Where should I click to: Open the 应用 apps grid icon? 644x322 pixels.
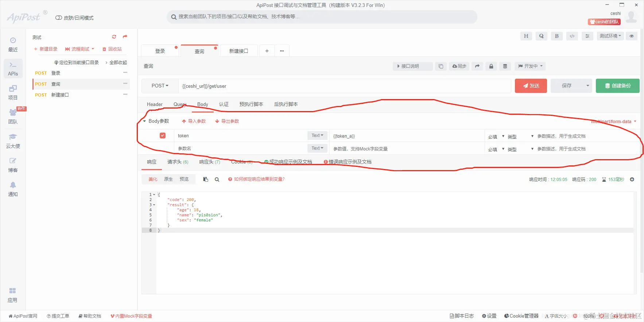tap(12, 295)
